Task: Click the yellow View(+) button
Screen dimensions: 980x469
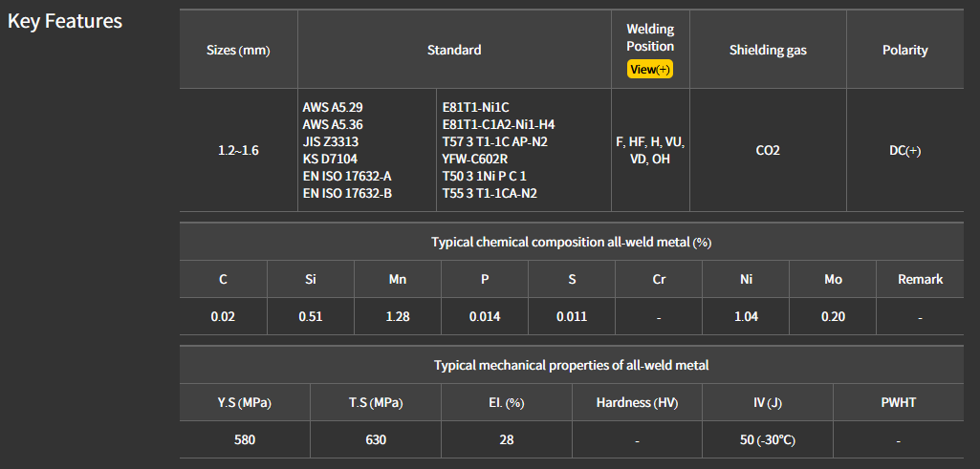Action: (x=650, y=69)
